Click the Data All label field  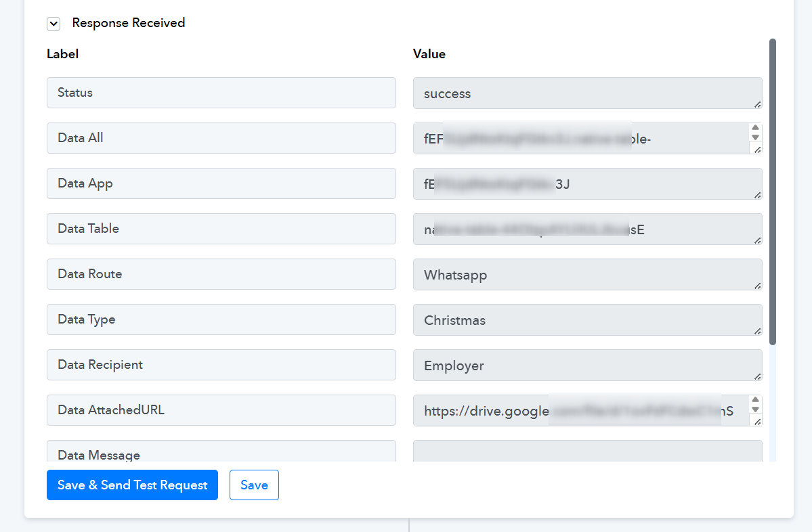pyautogui.click(x=221, y=138)
